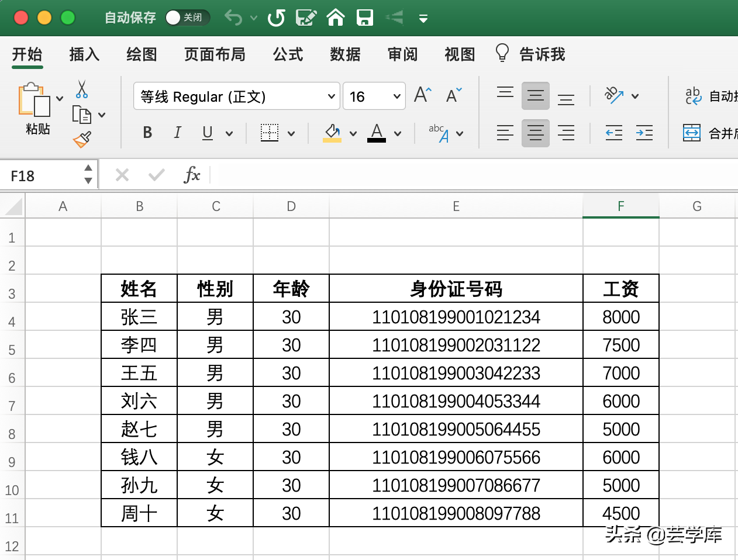Toggle Italic formatting
Image resolution: width=738 pixels, height=560 pixels.
[178, 133]
